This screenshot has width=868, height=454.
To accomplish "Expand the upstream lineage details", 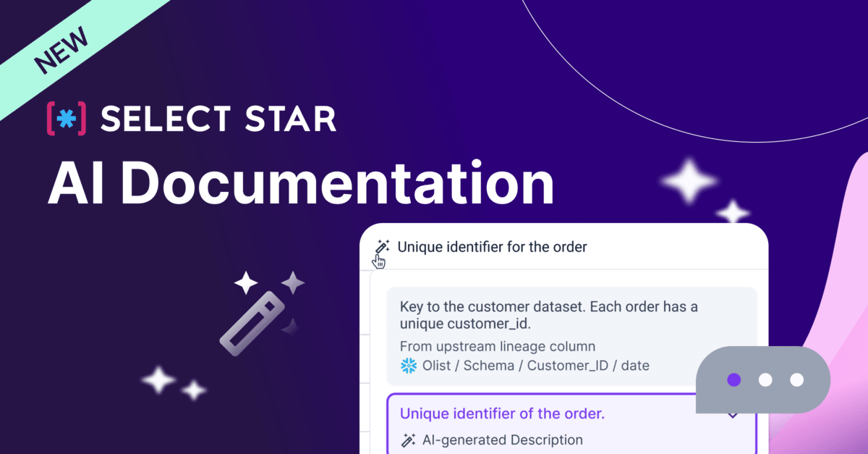I will 496,347.
